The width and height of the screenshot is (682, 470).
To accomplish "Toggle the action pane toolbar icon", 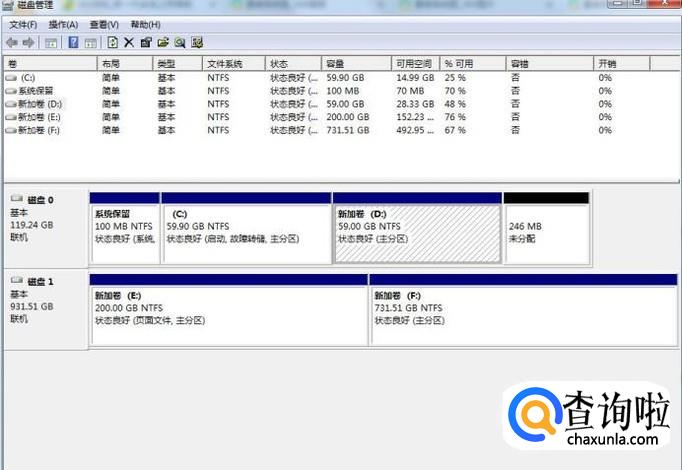I will [90, 43].
